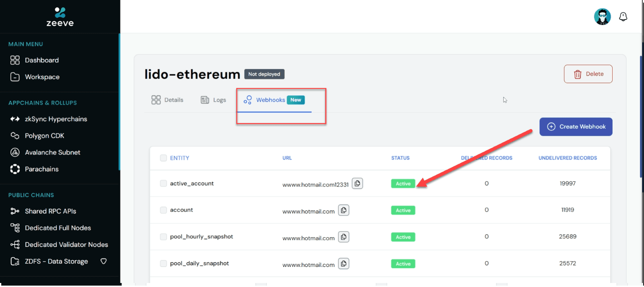Click Active badge for pool_daily_snapshot
Screen dimensions: 644x287
tap(403, 264)
